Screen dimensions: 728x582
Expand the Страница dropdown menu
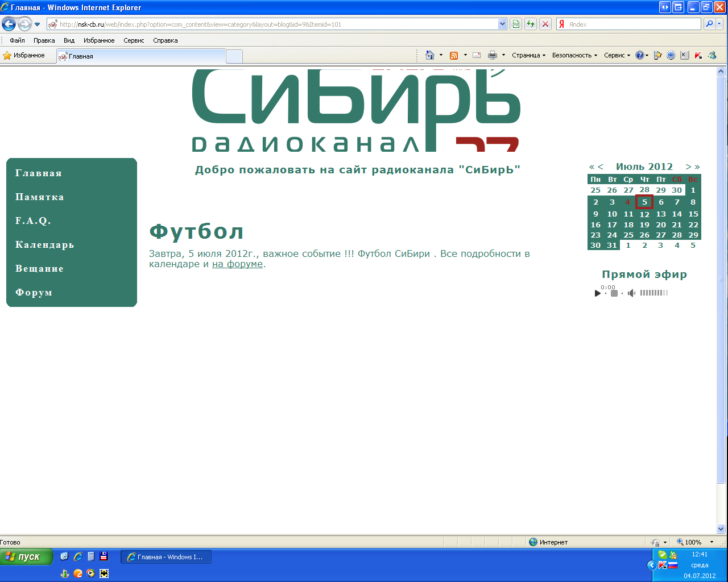[x=528, y=55]
